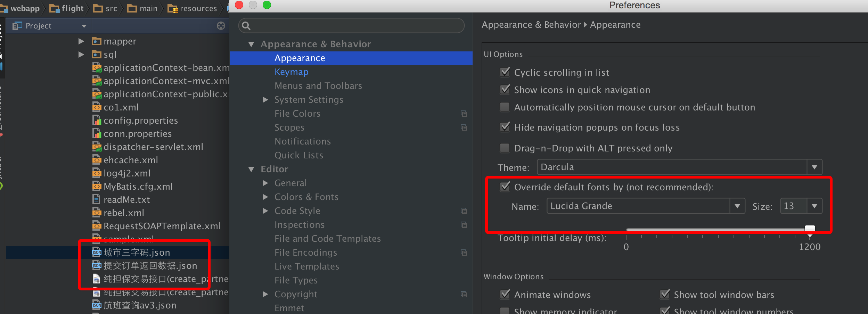Viewport: 868px width, 314px height.
Task: Click the rebel.xml file icon
Action: tap(97, 213)
